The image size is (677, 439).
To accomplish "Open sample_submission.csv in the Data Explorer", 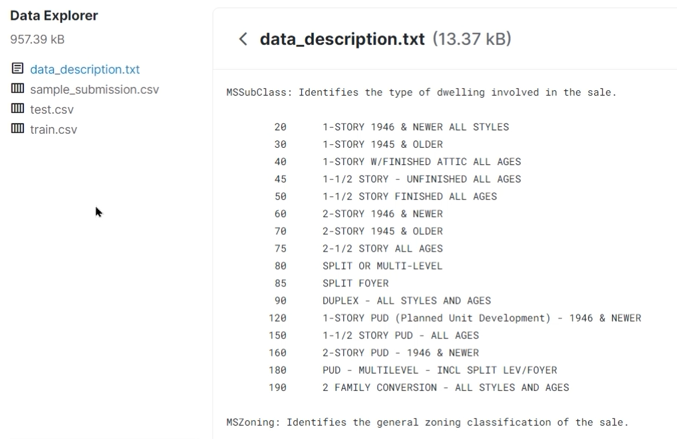I will [x=94, y=89].
